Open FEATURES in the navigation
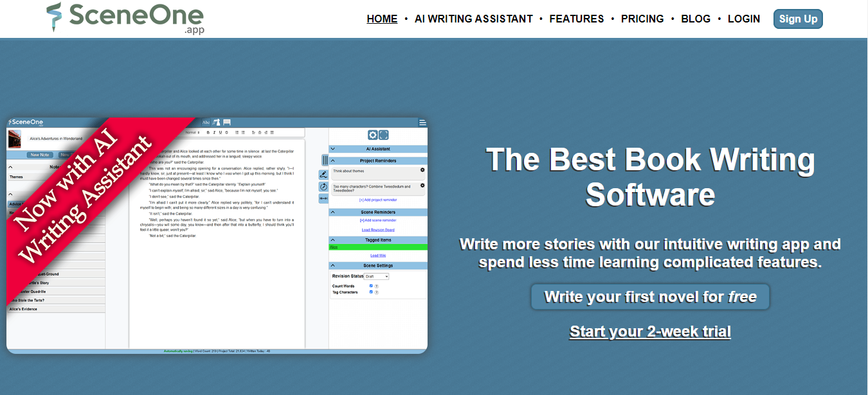The height and width of the screenshot is (395, 868). point(577,19)
